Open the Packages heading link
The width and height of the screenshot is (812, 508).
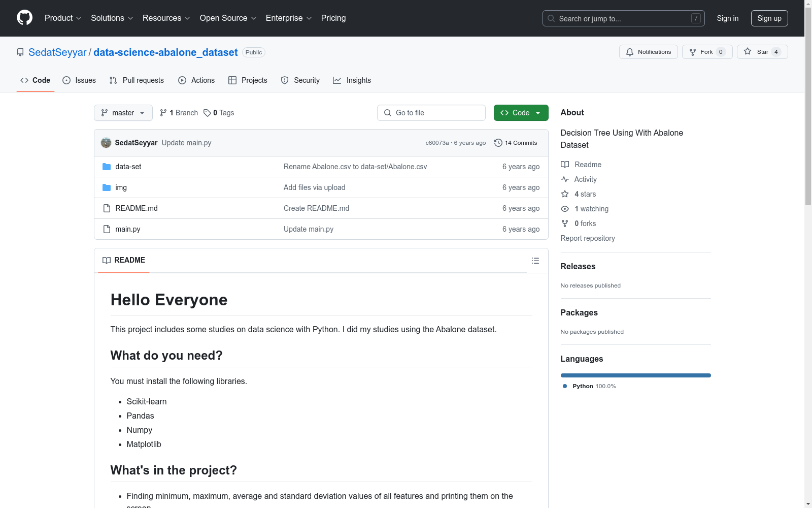tap(579, 312)
